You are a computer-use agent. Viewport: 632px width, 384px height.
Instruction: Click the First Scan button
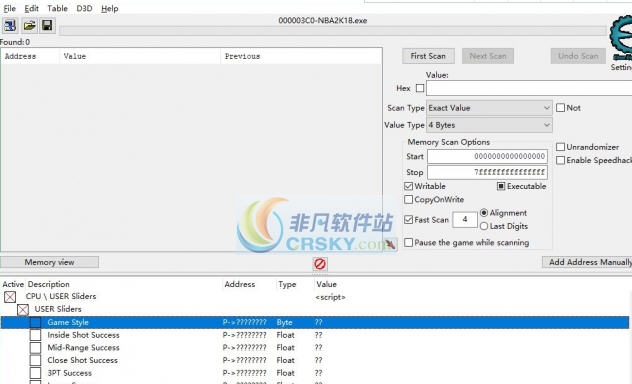(428, 56)
